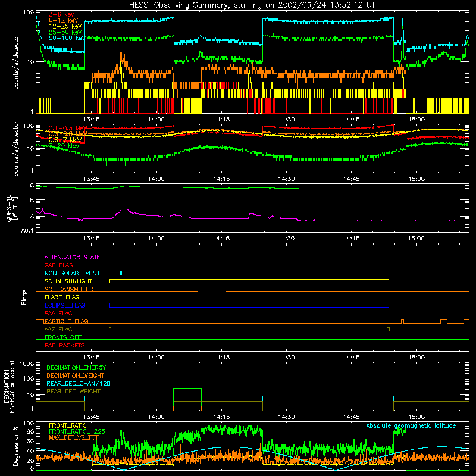The image size is (476, 476).
Task: Select the "25-50 keV" green legend label
Action: 65,32
